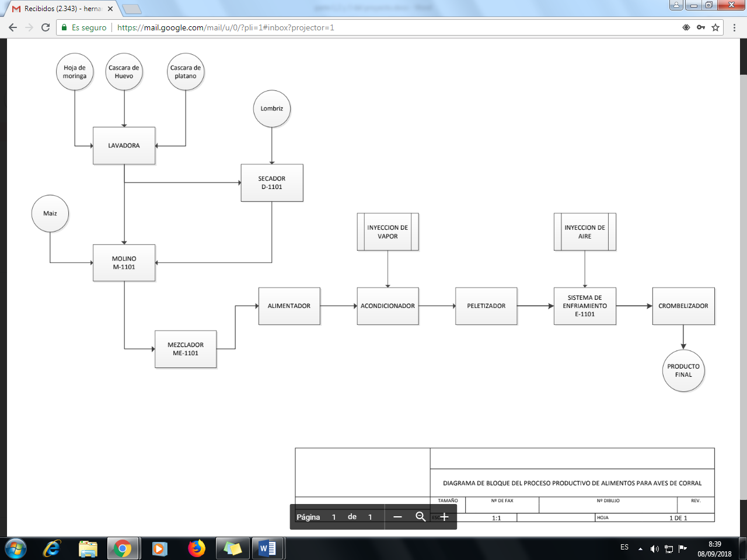Open the volume speaker icon
This screenshot has width=747, height=560.
click(x=654, y=549)
